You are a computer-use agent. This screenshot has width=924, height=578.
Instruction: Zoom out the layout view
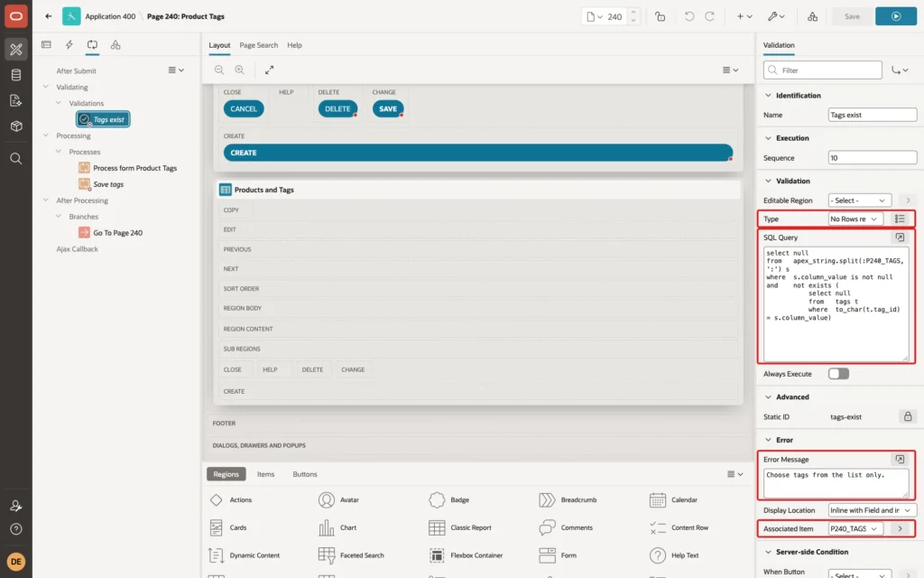(219, 70)
